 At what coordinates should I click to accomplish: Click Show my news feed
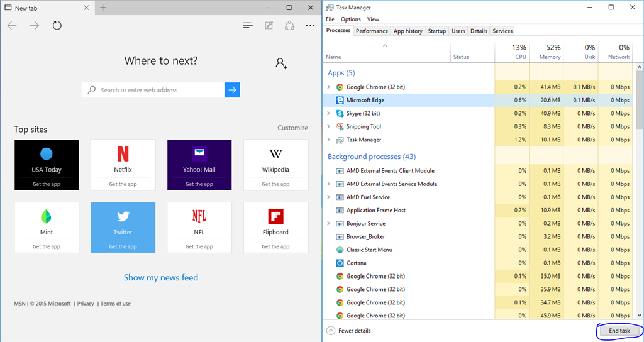pos(161,277)
